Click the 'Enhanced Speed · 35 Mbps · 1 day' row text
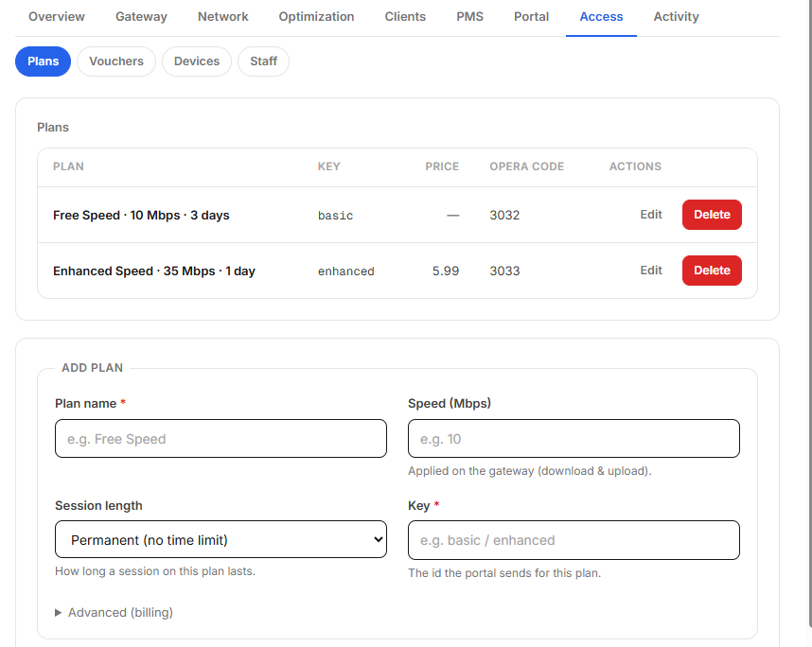 (154, 271)
